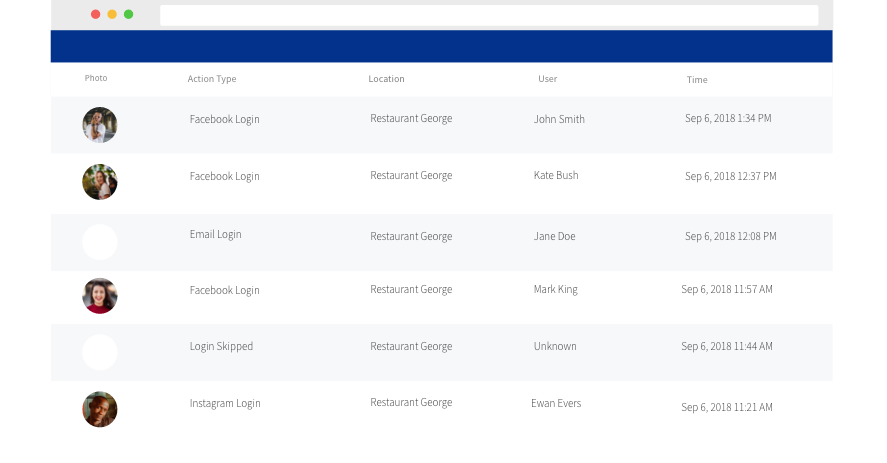Click the Location column header
This screenshot has width=887, height=463.
pyautogui.click(x=386, y=79)
